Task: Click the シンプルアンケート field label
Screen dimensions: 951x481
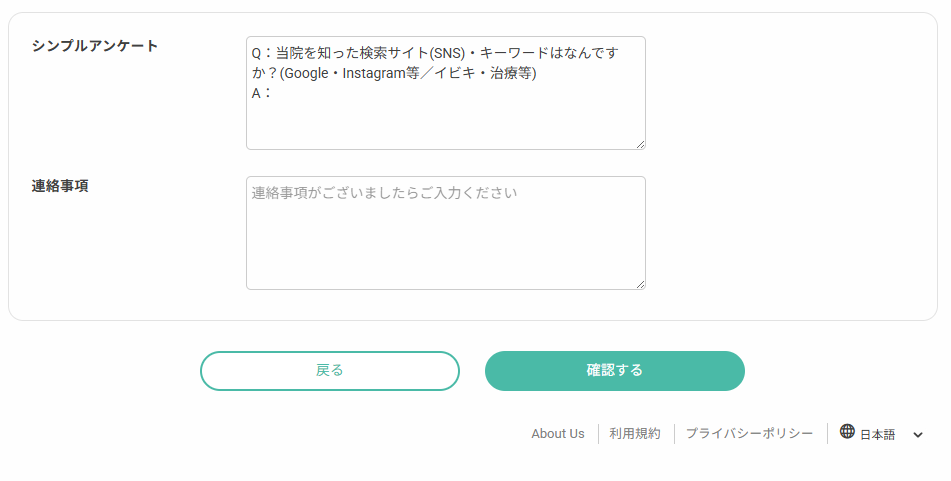Action: [95, 46]
